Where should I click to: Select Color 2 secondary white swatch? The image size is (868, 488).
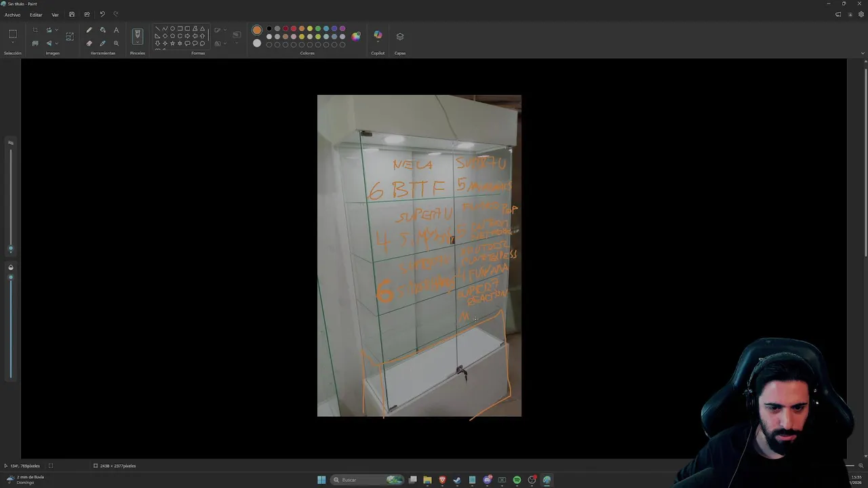pos(257,43)
